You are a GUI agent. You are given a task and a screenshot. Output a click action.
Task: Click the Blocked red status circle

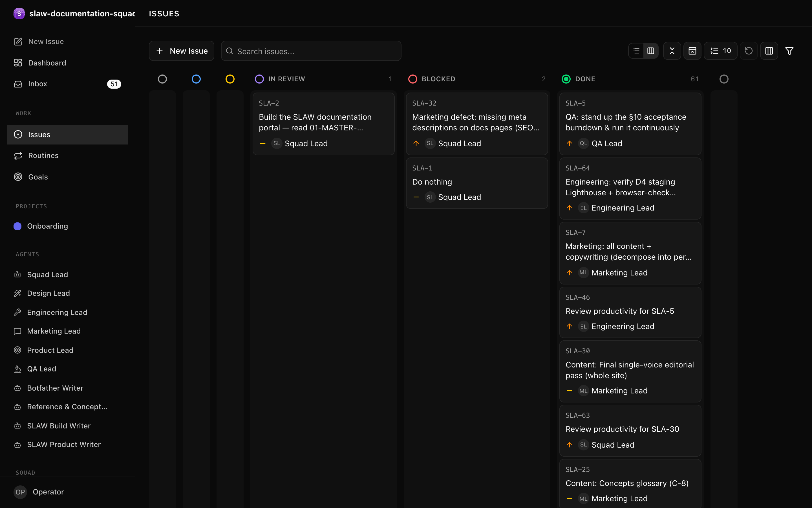pos(413,79)
